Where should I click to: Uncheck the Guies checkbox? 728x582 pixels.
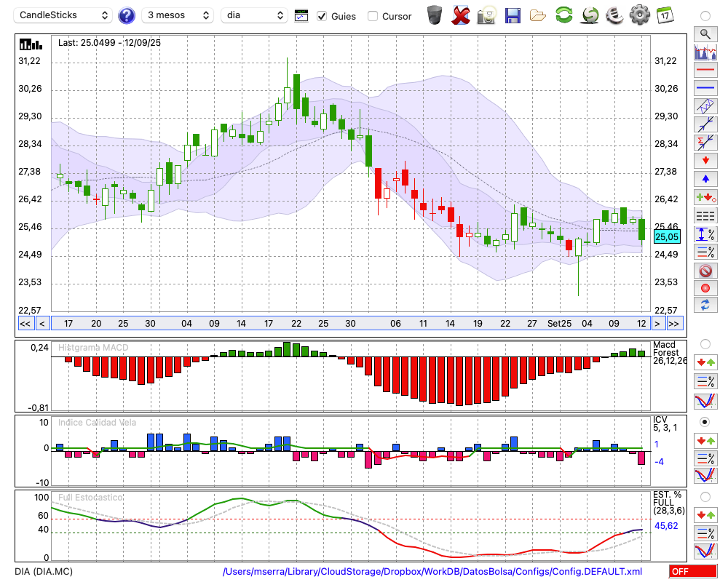[x=322, y=16]
